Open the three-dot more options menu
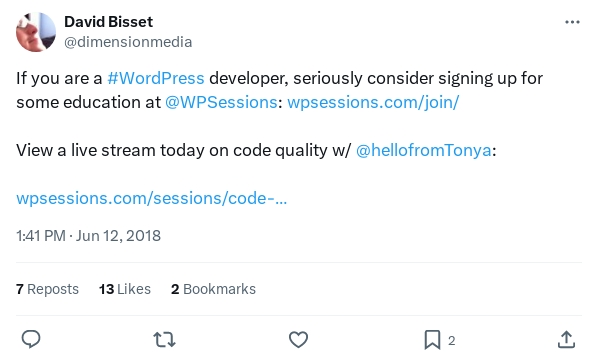The image size is (598, 363). [x=572, y=22]
